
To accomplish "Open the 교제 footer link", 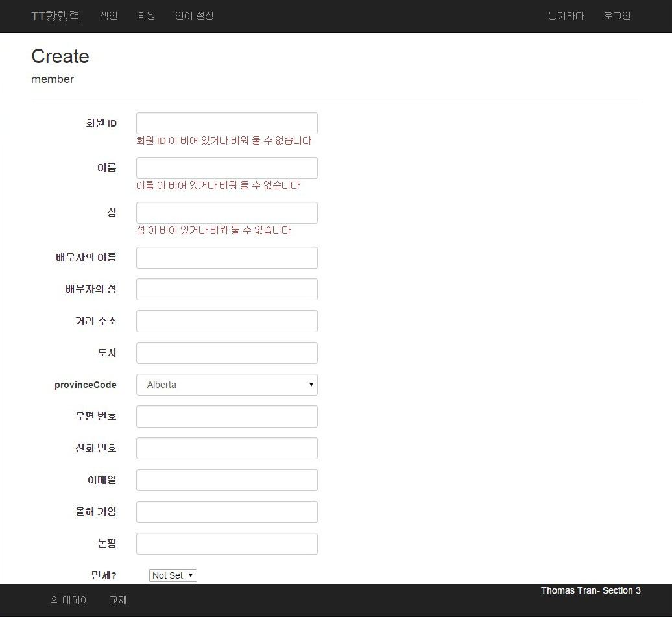I will (x=118, y=600).
